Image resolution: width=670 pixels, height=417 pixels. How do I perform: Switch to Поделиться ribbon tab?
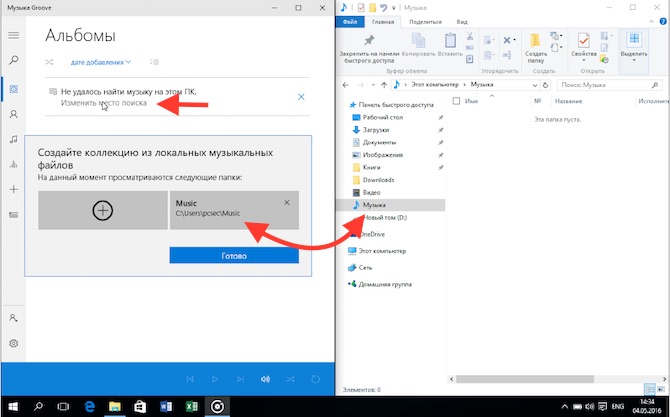click(x=425, y=22)
